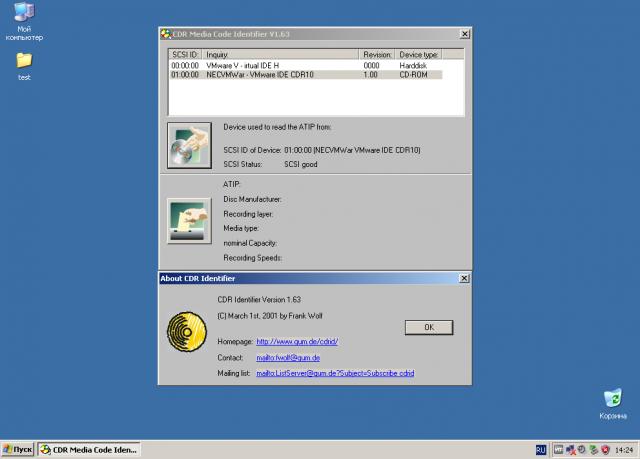The width and height of the screenshot is (640, 459).
Task: Click the yellow CD logo in About dialog
Action: [185, 330]
